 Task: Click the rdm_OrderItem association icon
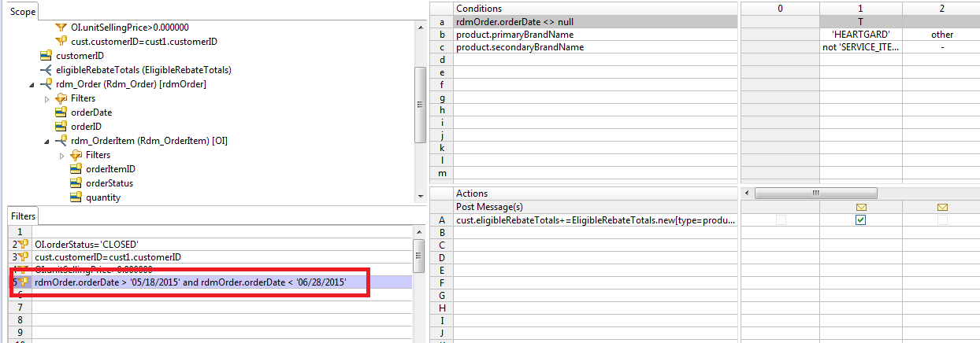coord(61,141)
